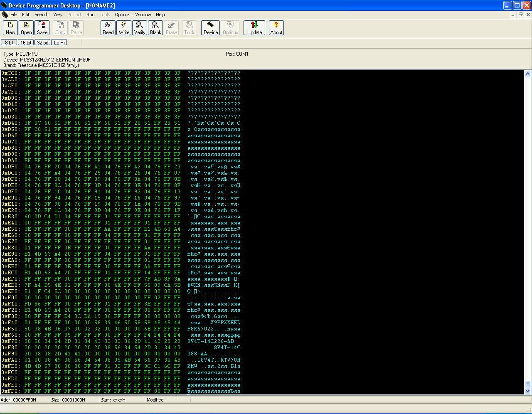Click status bar Sum: xxxxH
The width and height of the screenshot is (532, 414).
pyautogui.click(x=113, y=400)
